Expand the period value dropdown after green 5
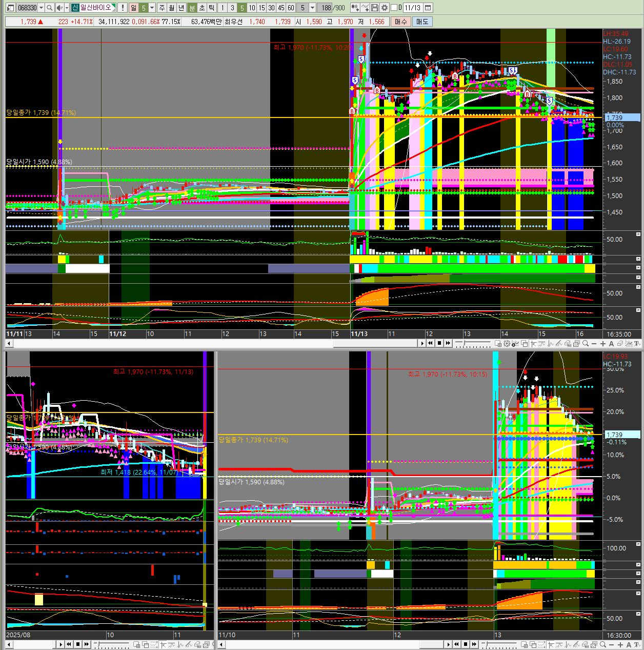The image size is (644, 650). click(152, 8)
